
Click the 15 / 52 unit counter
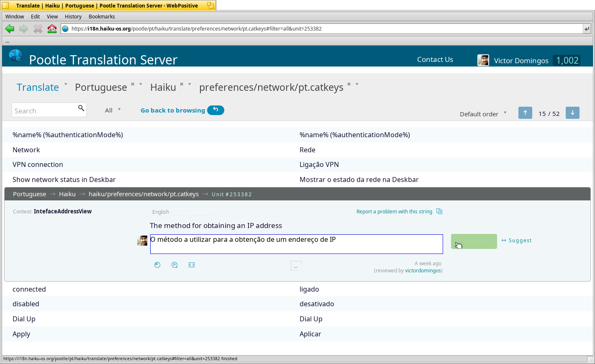[x=549, y=114]
